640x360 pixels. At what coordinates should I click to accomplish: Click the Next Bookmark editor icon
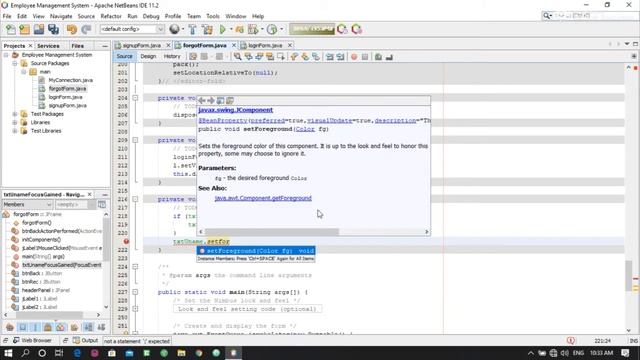click(305, 57)
